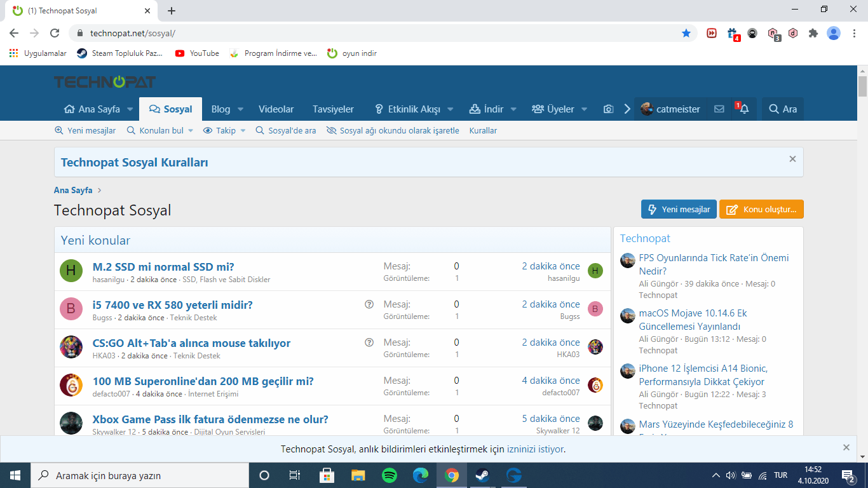Open File Explorer from the taskbar
The image size is (868, 488).
tap(358, 475)
